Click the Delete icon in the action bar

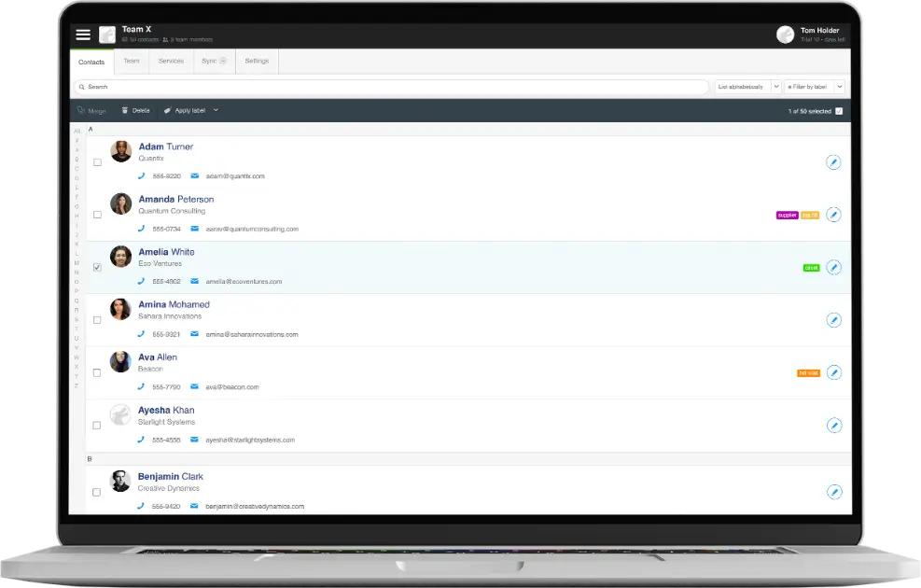click(125, 110)
